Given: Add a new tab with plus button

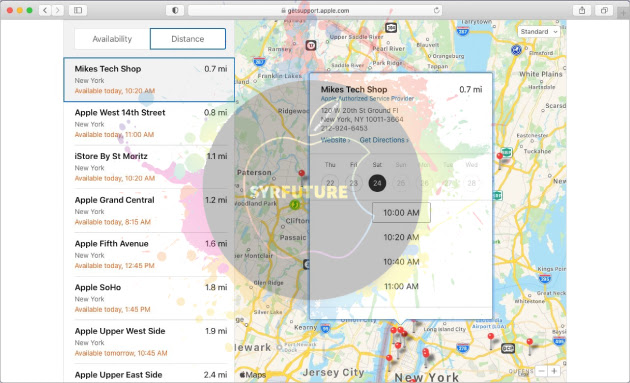Looking at the screenshot, I should click(x=623, y=13).
